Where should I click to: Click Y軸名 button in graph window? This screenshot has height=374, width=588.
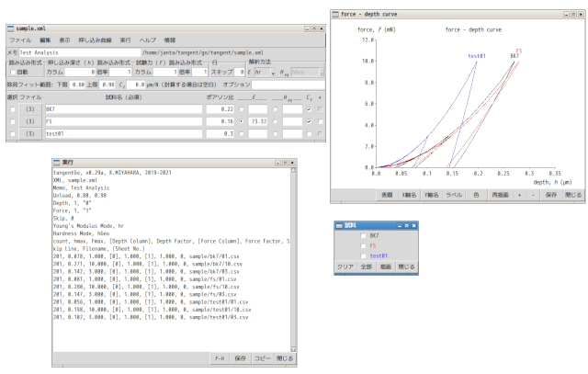(x=431, y=195)
